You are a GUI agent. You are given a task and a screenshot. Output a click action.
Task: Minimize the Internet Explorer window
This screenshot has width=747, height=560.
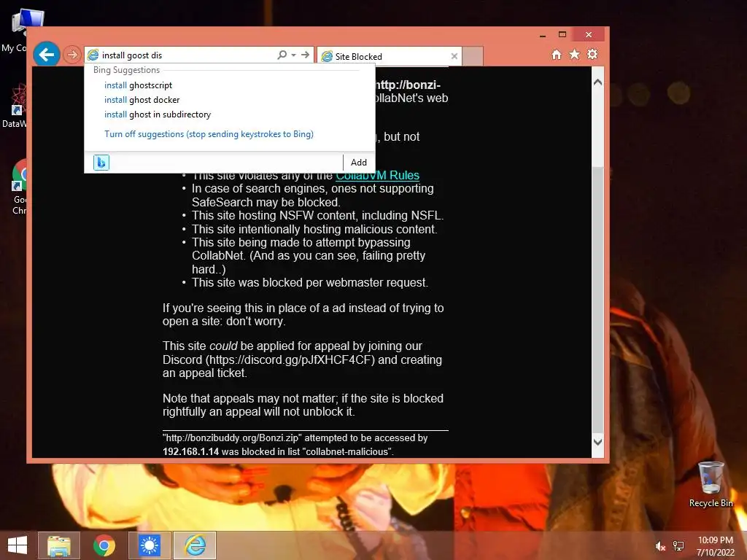pos(543,35)
